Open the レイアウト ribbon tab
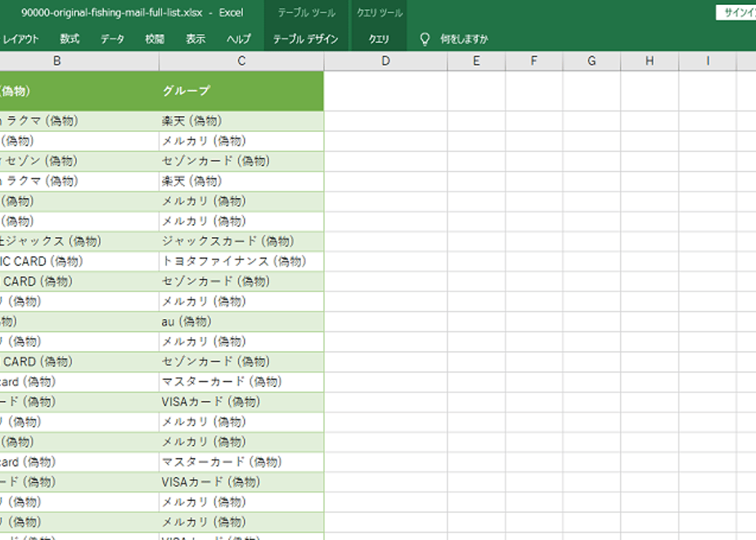 [20, 39]
